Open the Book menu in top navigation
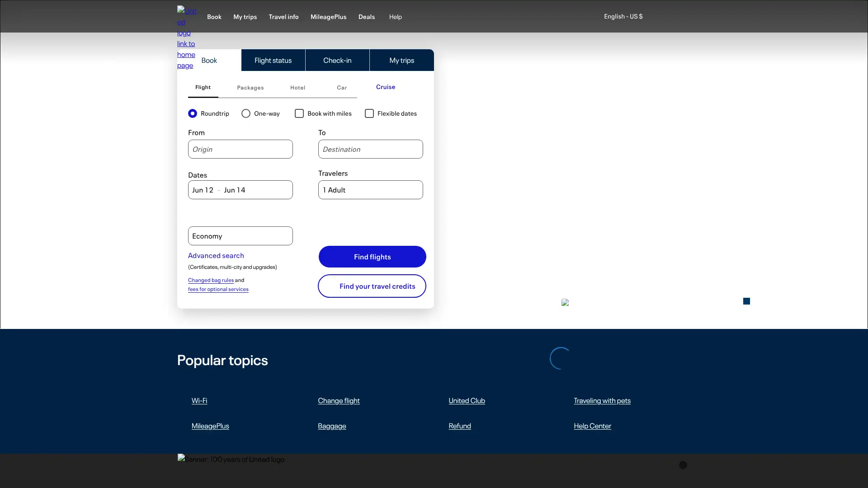 (x=214, y=17)
